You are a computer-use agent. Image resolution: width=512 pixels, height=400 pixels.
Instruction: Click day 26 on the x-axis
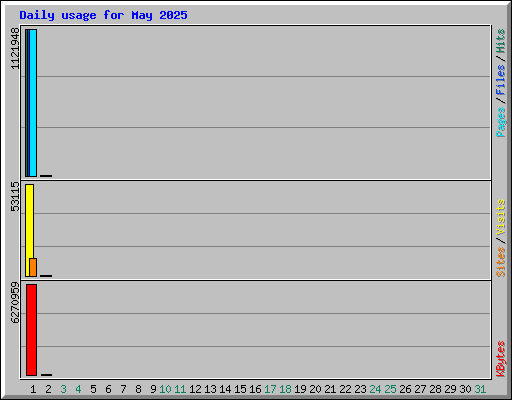click(405, 389)
